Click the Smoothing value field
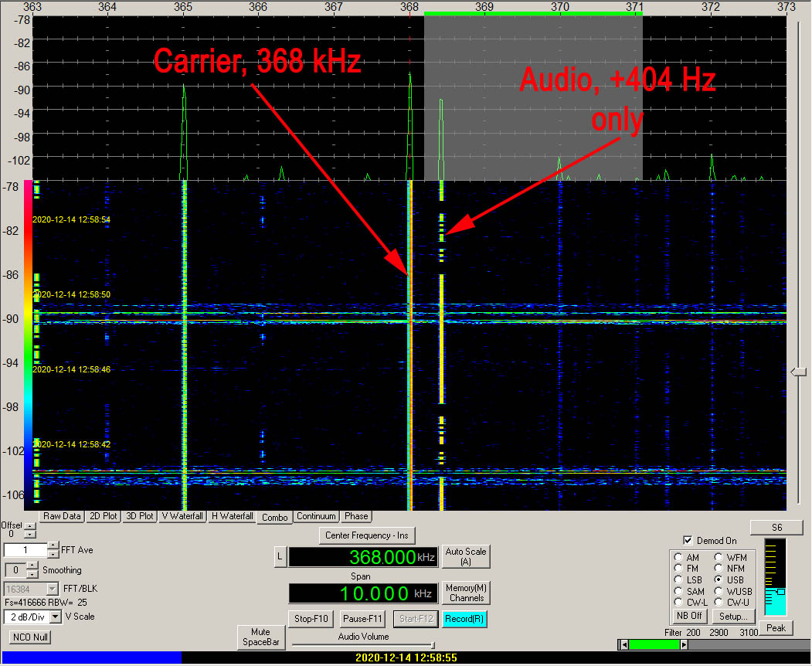This screenshot has width=812, height=666. coord(16,570)
